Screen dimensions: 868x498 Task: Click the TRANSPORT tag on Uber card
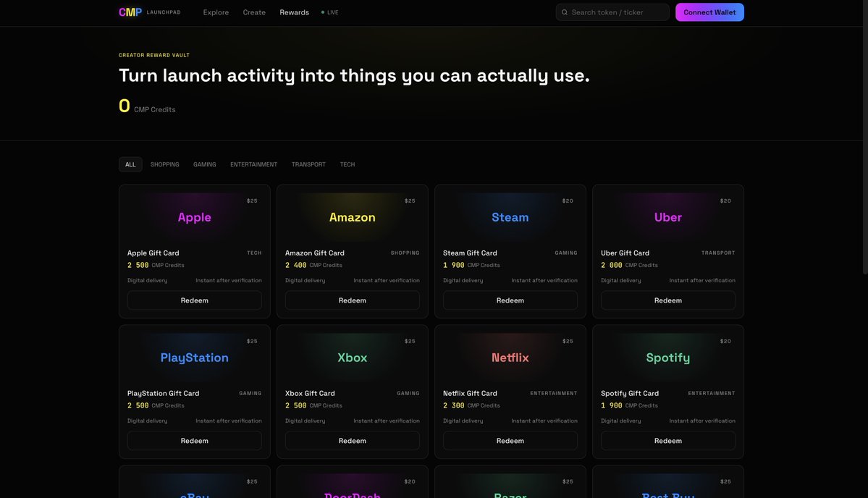718,253
